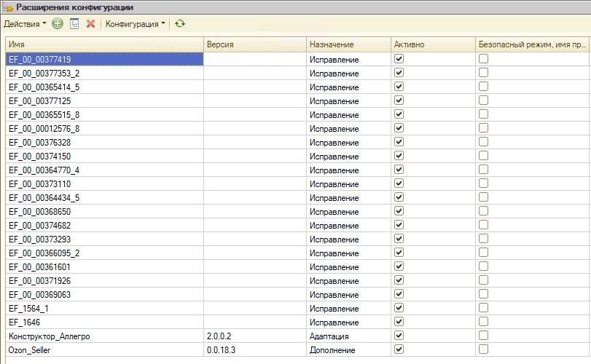Click the edit extension icon in toolbar

74,24
